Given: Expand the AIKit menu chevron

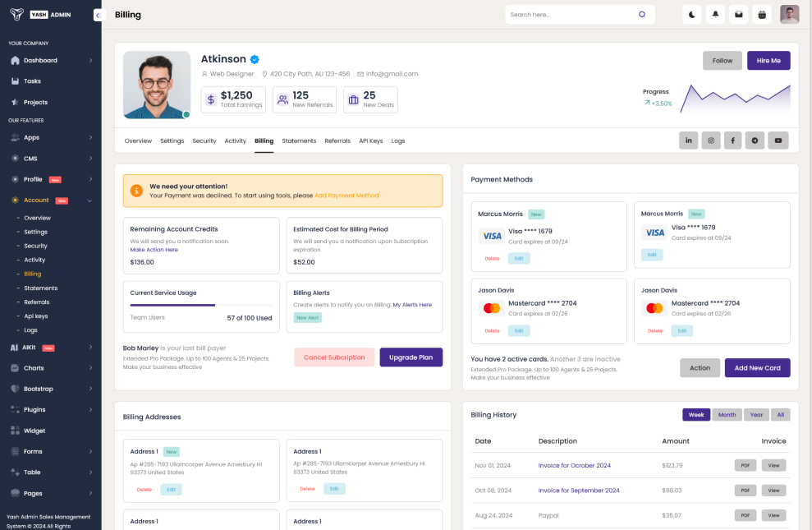Looking at the screenshot, I should coord(90,347).
